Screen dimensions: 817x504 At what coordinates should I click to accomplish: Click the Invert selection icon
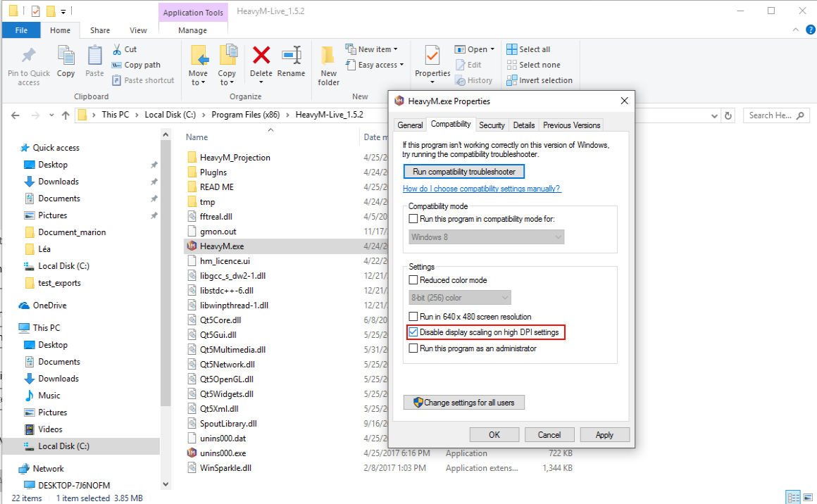click(511, 80)
